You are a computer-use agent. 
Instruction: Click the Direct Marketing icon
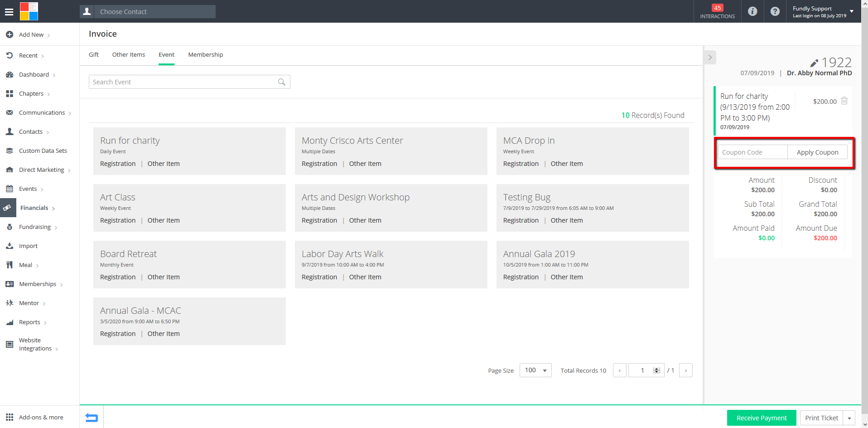(x=10, y=170)
